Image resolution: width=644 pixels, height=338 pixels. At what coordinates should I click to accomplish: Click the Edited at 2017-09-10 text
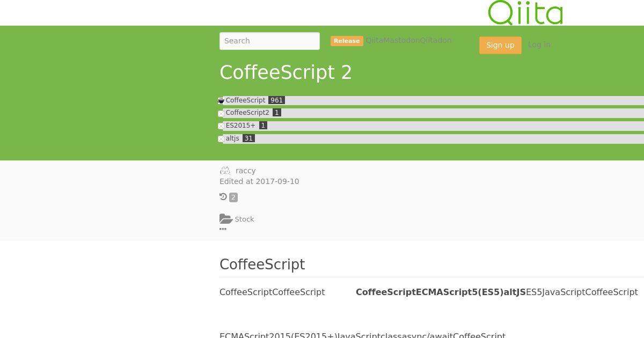click(259, 181)
